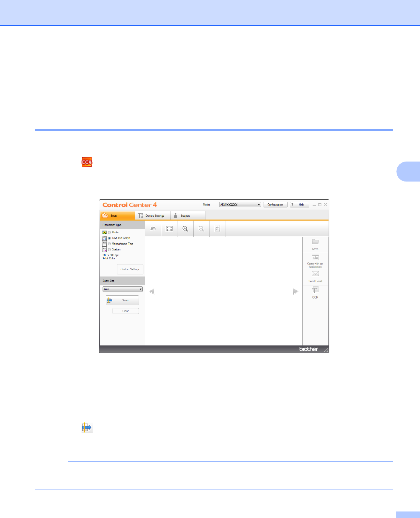The image size is (420, 518).
Task: Start scanning with the Scan button
Action: (122, 300)
